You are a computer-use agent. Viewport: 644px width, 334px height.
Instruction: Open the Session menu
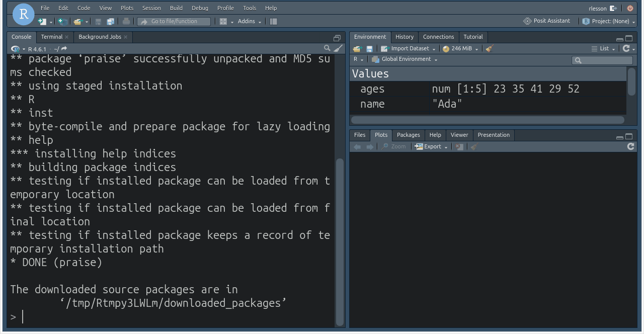pos(151,8)
